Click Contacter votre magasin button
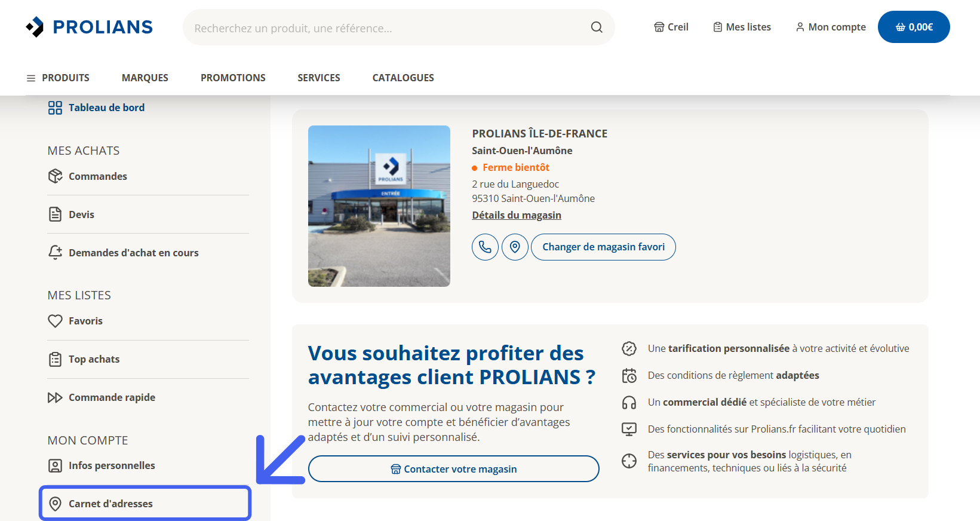This screenshot has width=980, height=521. [x=454, y=469]
